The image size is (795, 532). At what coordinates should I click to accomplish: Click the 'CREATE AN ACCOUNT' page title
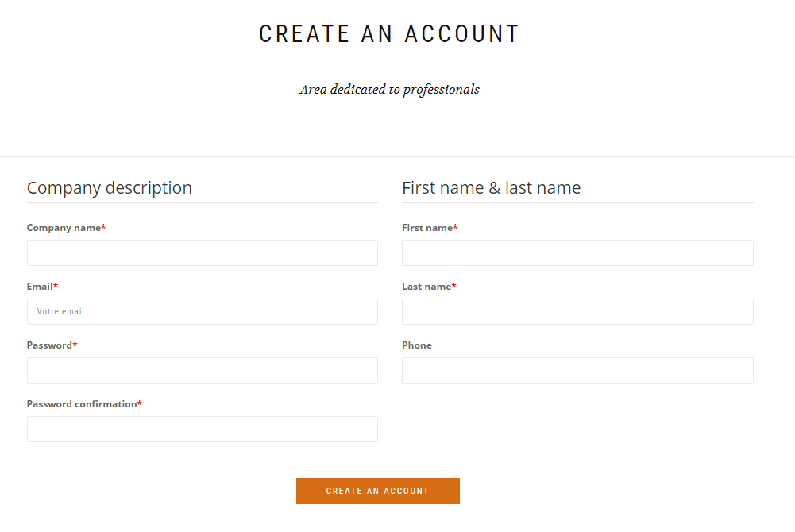click(389, 34)
